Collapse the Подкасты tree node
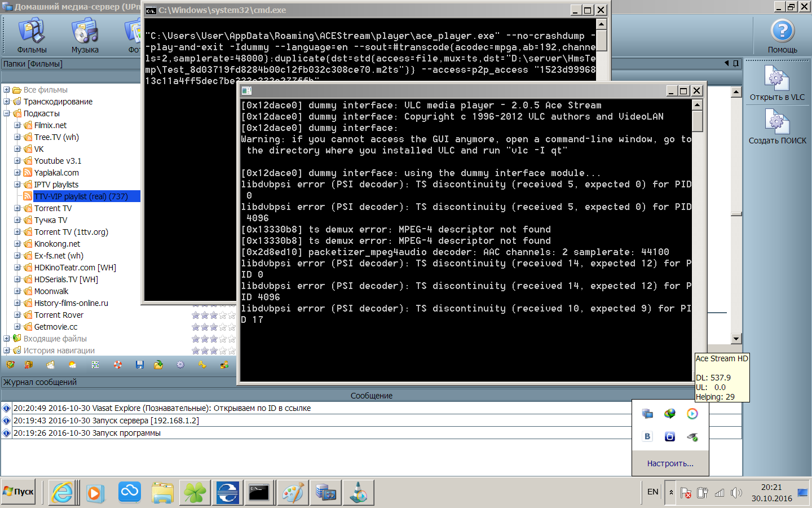The image size is (812, 508). coord(7,113)
